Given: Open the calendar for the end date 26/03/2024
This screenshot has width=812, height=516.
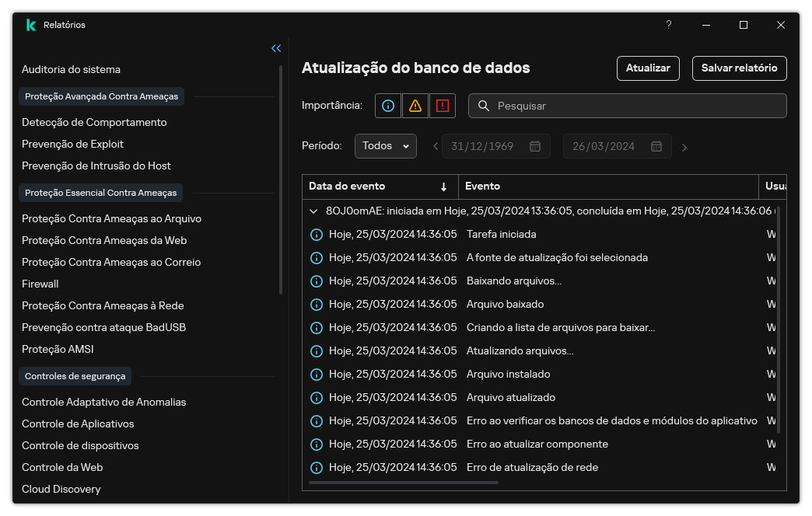Looking at the screenshot, I should [656, 146].
